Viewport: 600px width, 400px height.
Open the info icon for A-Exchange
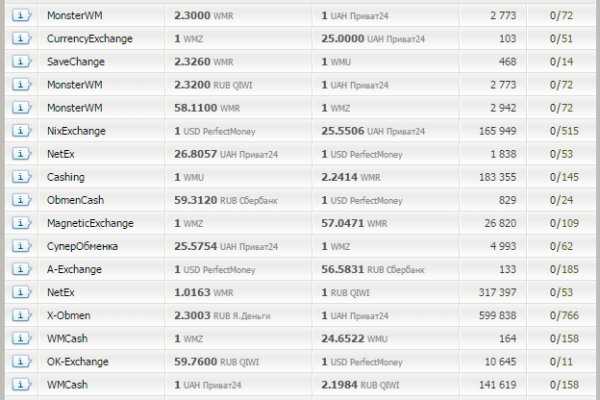22,269
